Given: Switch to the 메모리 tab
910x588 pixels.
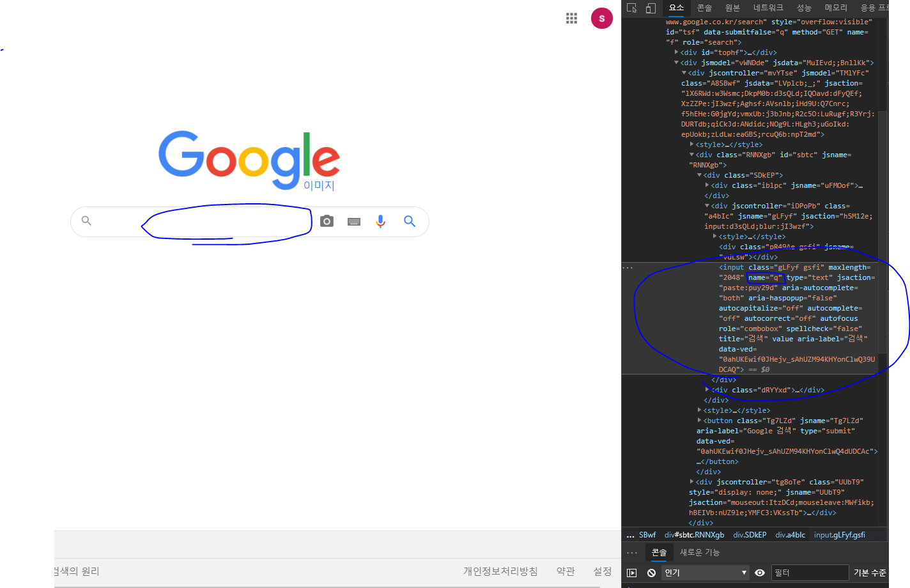Looking at the screenshot, I should [836, 8].
